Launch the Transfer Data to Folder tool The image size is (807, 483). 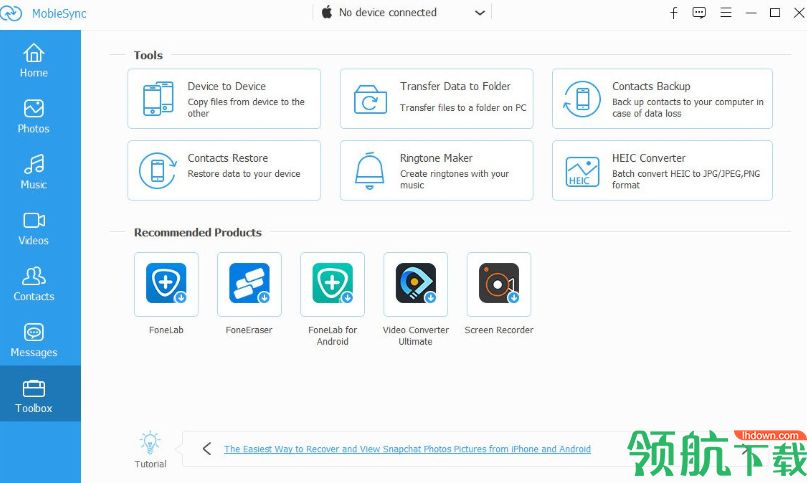(436, 98)
